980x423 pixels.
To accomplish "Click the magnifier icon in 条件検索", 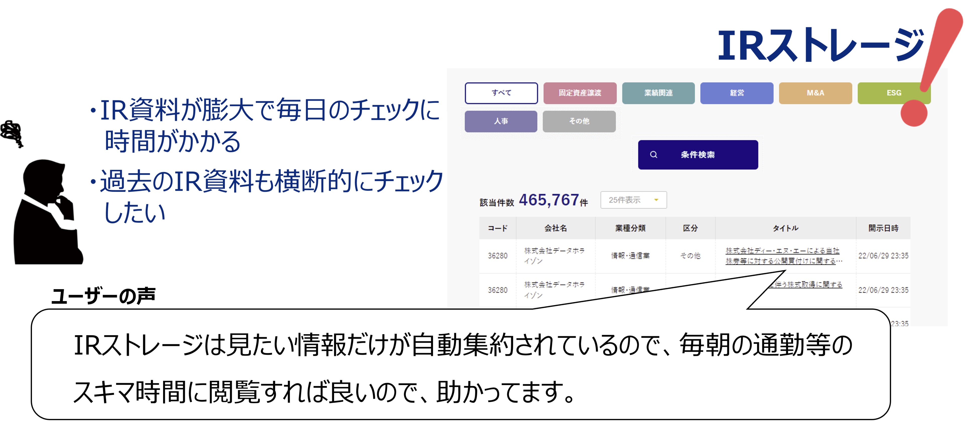I will pos(654,155).
